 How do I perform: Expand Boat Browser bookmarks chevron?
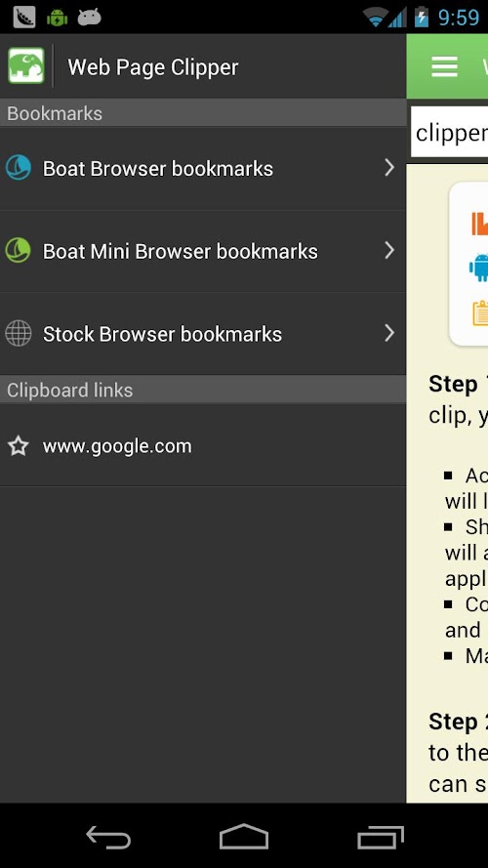(x=389, y=167)
